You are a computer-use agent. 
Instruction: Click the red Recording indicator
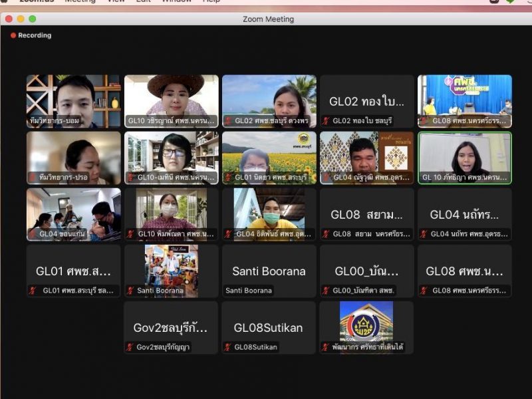tap(31, 35)
